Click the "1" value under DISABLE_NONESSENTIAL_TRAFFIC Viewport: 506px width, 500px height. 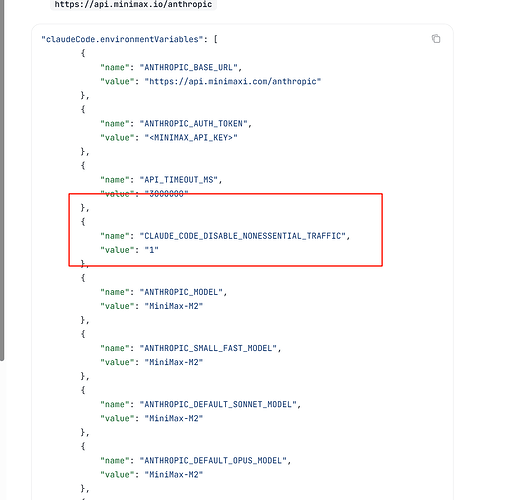pyautogui.click(x=152, y=250)
